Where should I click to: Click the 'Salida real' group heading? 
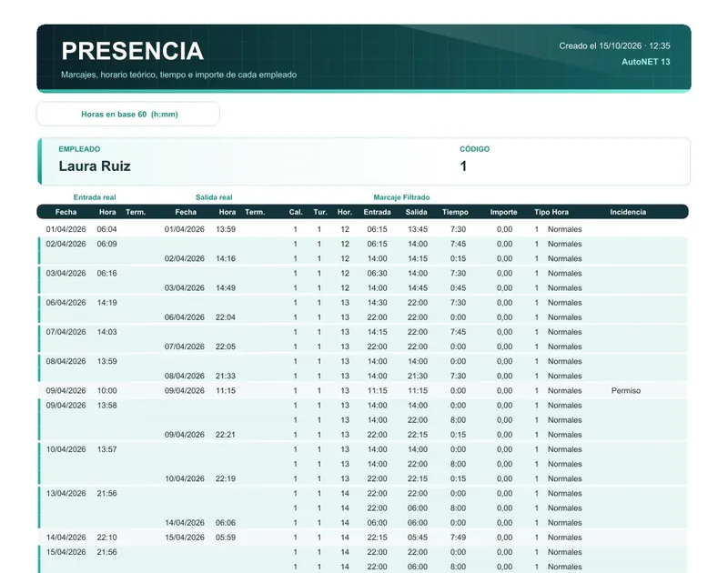coord(214,197)
